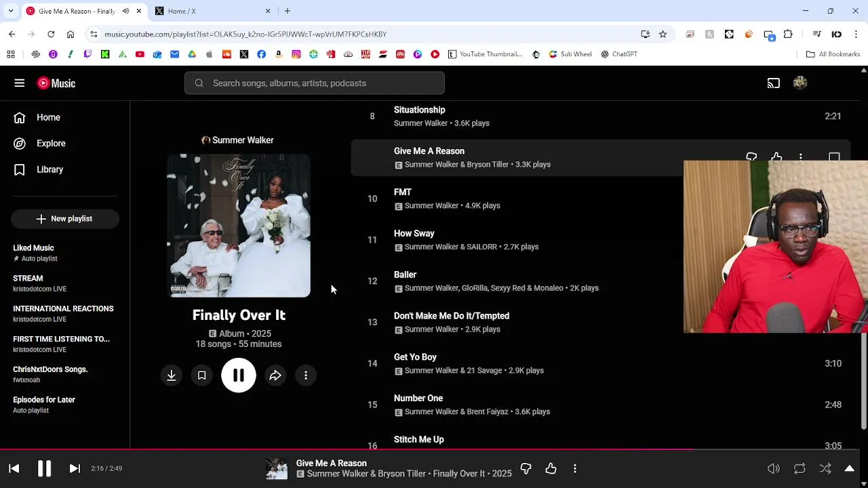
Task: Open the Twitch bookmark icon
Action: click(x=88, y=54)
